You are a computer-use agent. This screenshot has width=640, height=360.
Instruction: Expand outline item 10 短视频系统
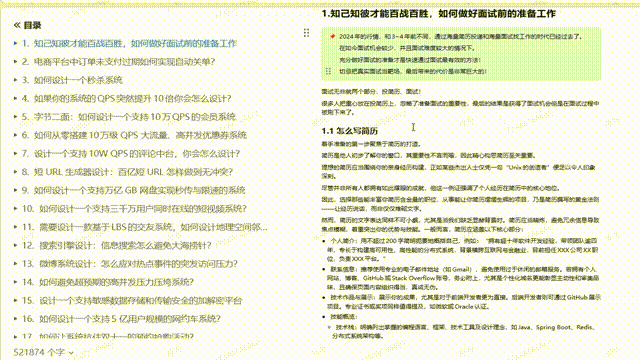pos(16,208)
